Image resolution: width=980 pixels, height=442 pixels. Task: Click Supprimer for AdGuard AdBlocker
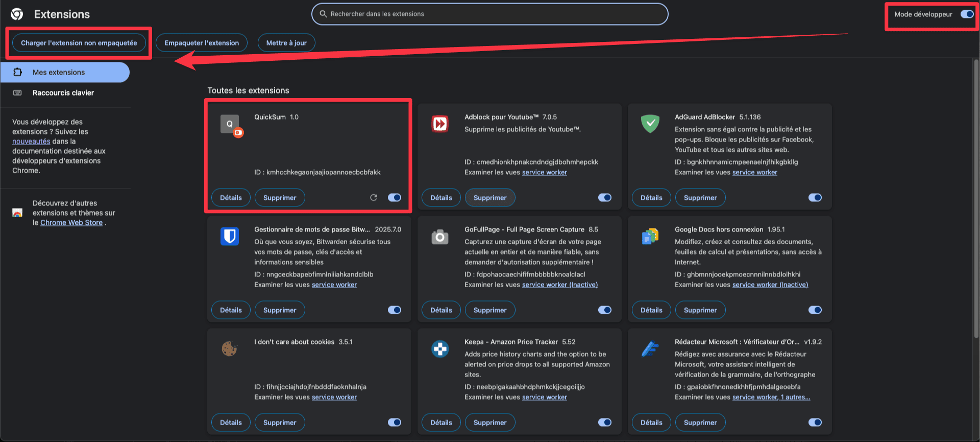700,198
